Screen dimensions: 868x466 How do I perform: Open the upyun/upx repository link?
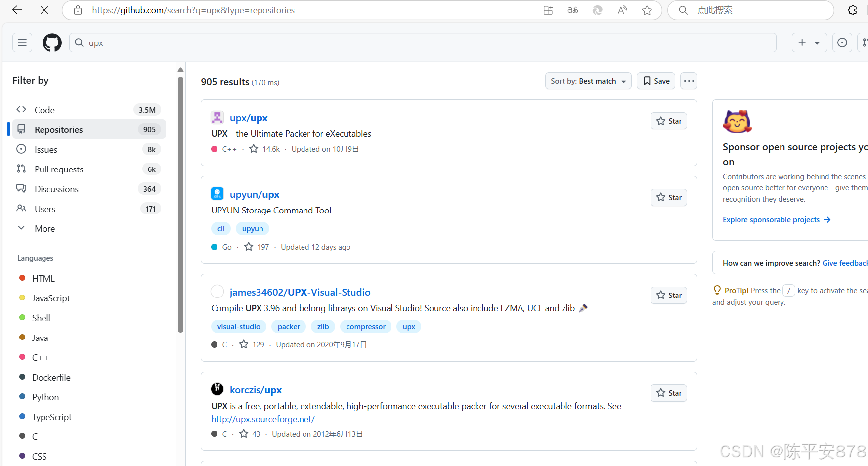(255, 194)
